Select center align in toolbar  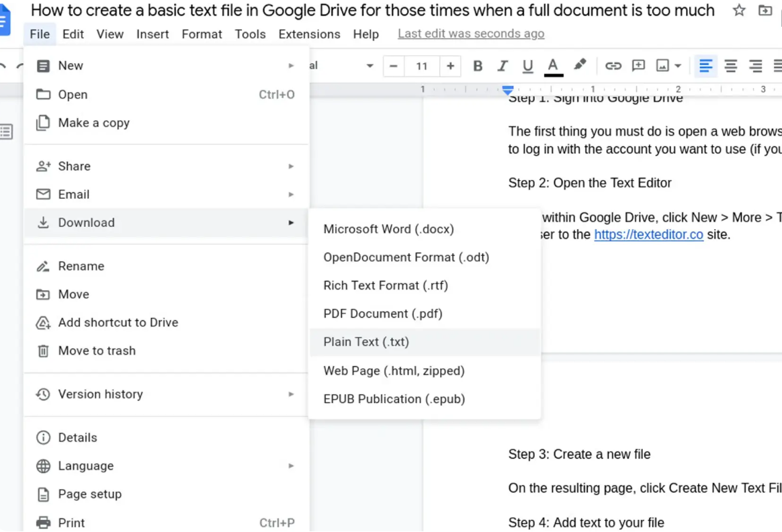731,66
